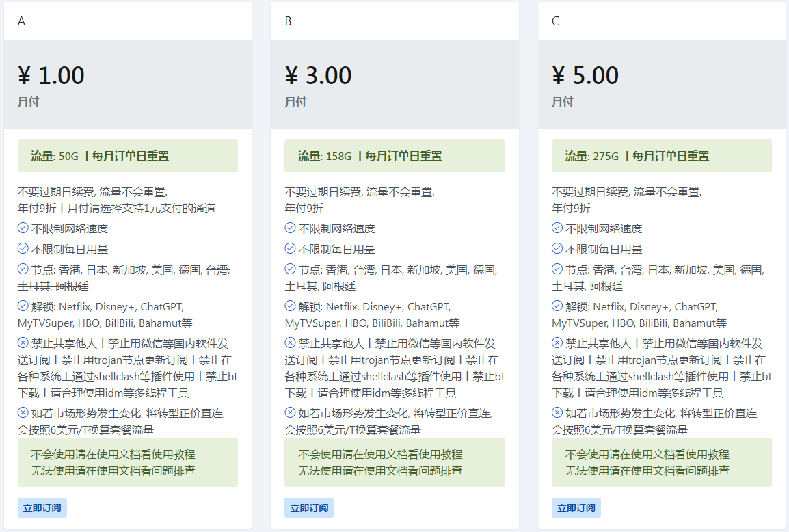Click 立即订阅 button for plan A
Image resolution: width=789 pixels, height=532 pixels.
point(42,508)
